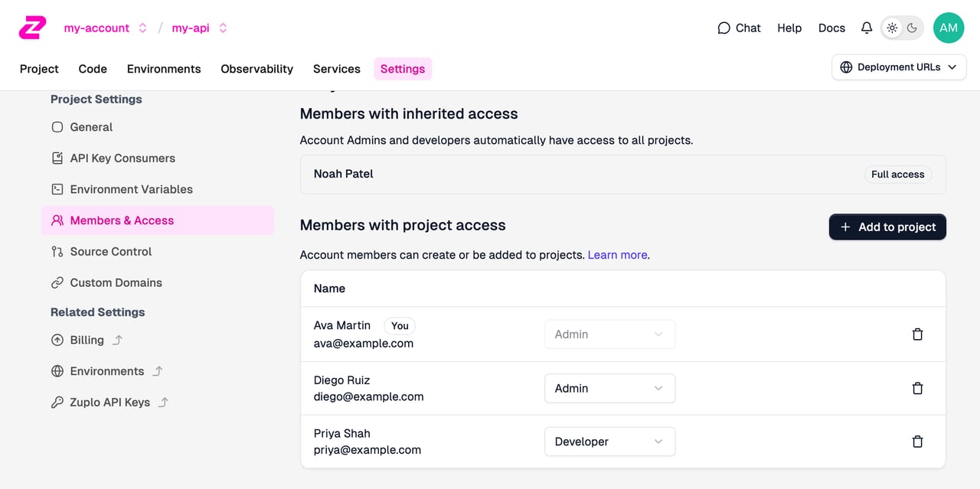Switch to light theme sun icon
This screenshot has height=489, width=980.
(x=892, y=28)
